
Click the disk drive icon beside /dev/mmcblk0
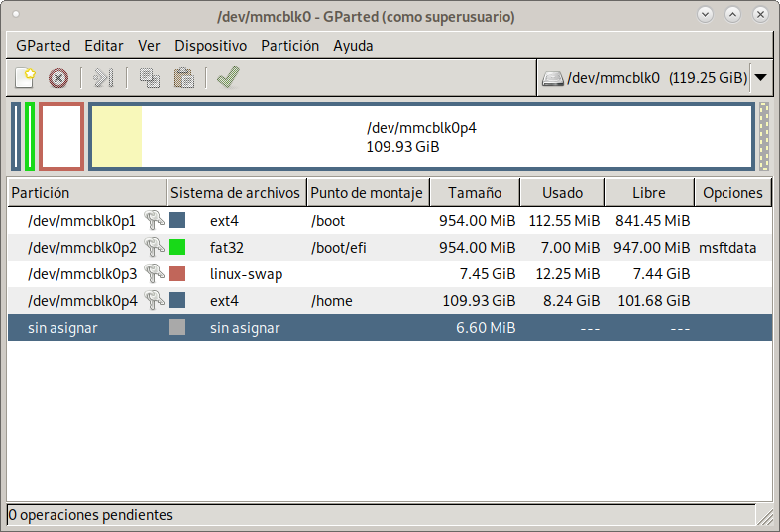point(552,78)
